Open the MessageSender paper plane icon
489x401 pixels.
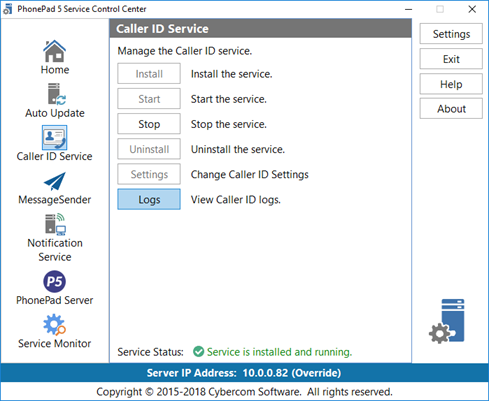pyautogui.click(x=55, y=181)
